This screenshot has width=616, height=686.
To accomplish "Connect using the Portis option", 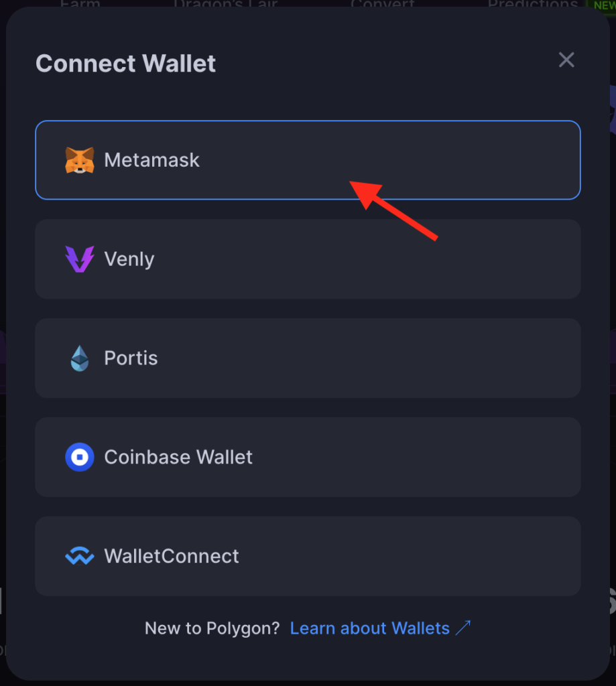I will click(308, 358).
